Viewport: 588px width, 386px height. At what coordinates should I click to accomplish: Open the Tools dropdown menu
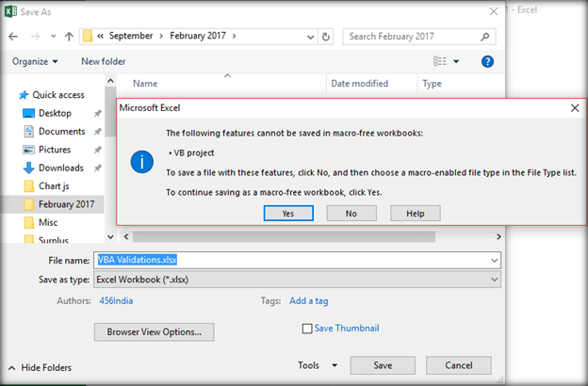tap(318, 365)
